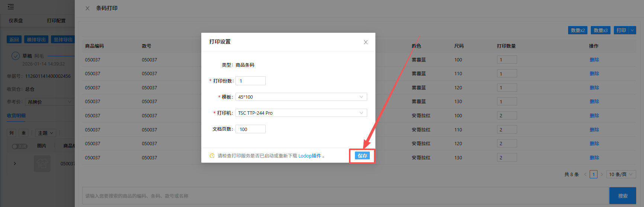The width and height of the screenshot is (644, 207).
Task: Select page 1 in the pagination
Action: click(x=593, y=174)
